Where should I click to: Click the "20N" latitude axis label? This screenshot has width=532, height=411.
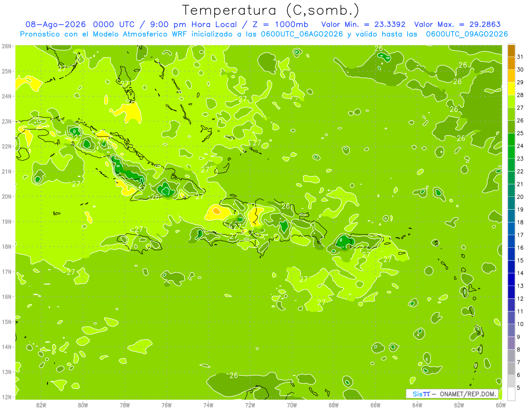[x=6, y=196]
